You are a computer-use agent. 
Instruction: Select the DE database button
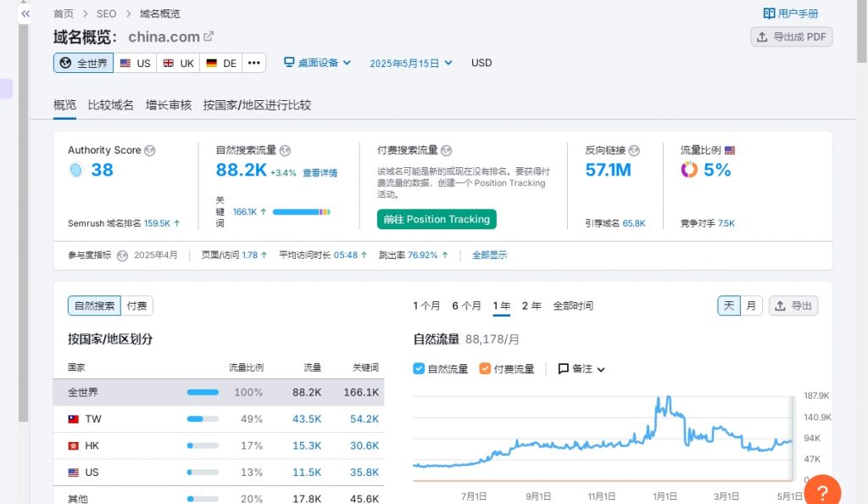pyautogui.click(x=221, y=63)
